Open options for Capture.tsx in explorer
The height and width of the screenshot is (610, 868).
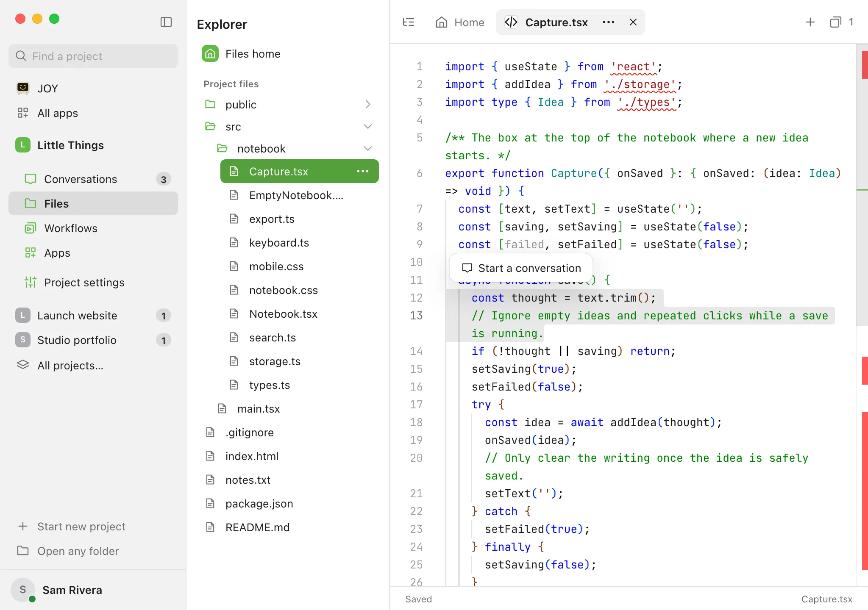(363, 171)
